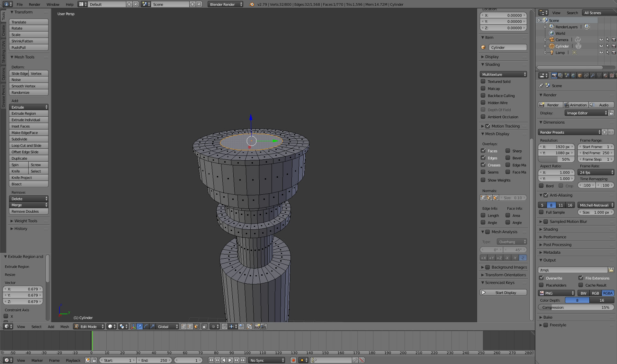The width and height of the screenshot is (617, 364).
Task: Open the Global transform orientation dropdown
Action: tap(167, 326)
